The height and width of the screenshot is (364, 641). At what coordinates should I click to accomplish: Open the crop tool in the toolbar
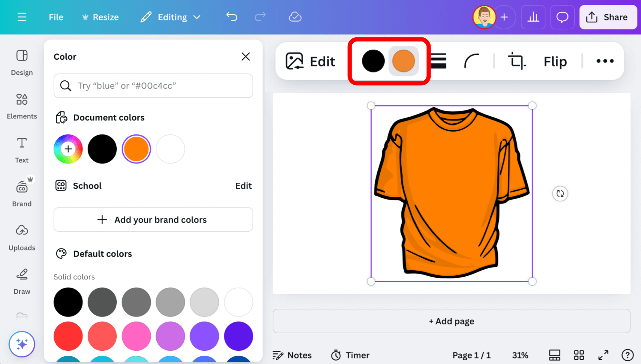point(516,61)
